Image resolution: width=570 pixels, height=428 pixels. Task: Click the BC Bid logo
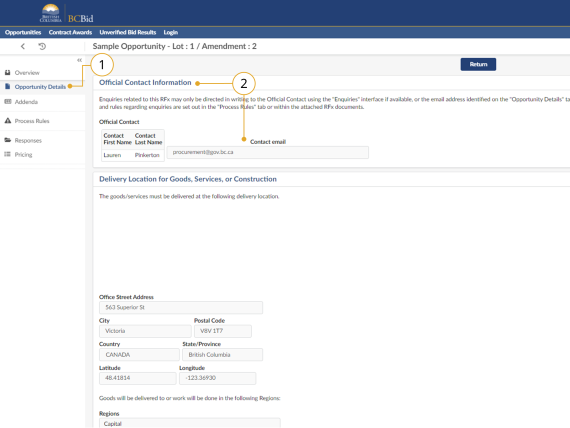67,14
